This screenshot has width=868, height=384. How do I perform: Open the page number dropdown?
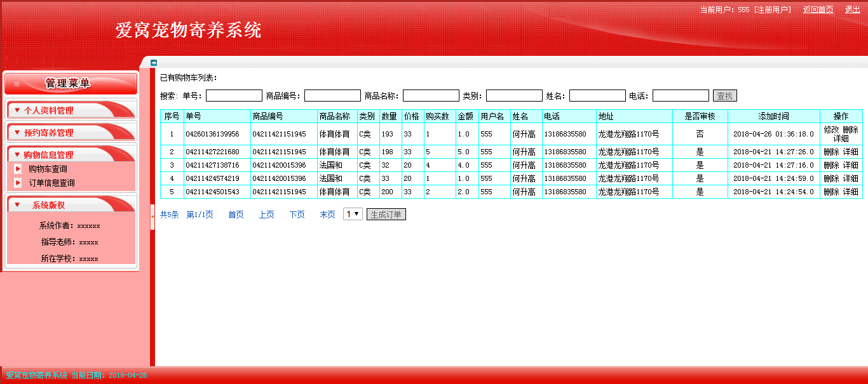[353, 214]
